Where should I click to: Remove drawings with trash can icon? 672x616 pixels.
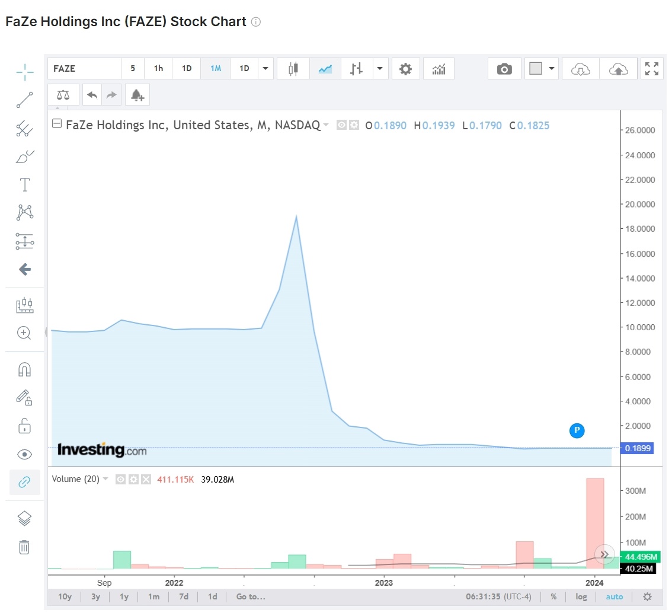[x=24, y=547]
